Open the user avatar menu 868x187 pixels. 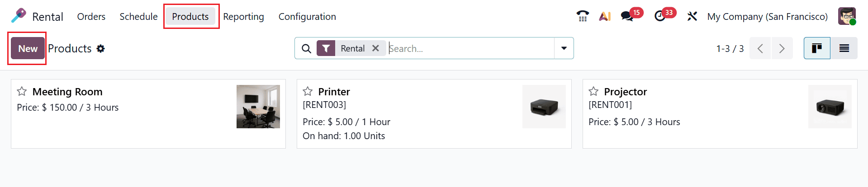847,16
